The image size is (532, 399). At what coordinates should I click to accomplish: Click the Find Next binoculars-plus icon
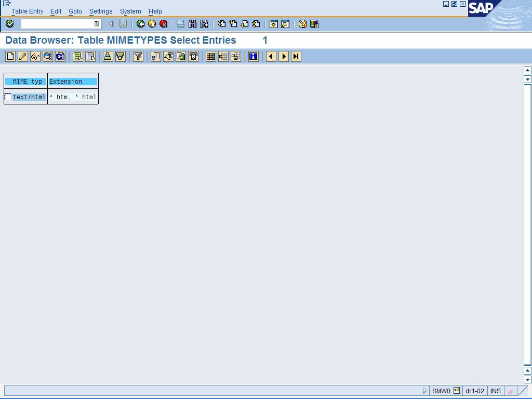[204, 24]
